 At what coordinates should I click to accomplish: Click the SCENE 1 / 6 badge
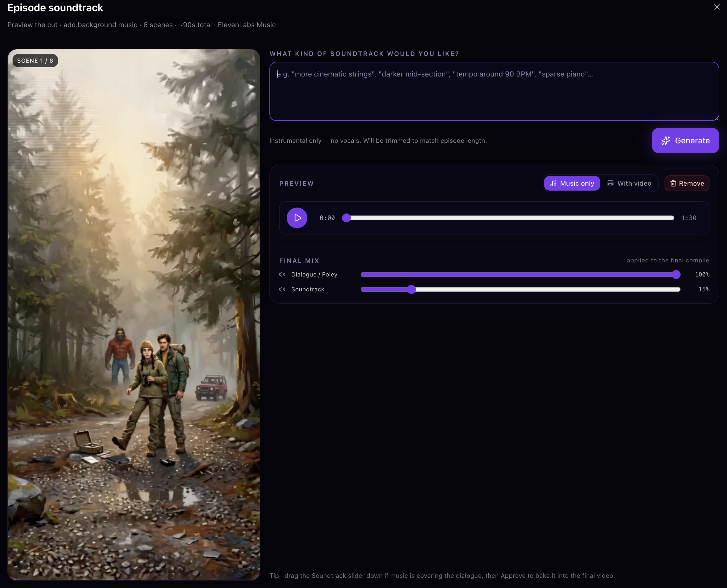pyautogui.click(x=35, y=61)
